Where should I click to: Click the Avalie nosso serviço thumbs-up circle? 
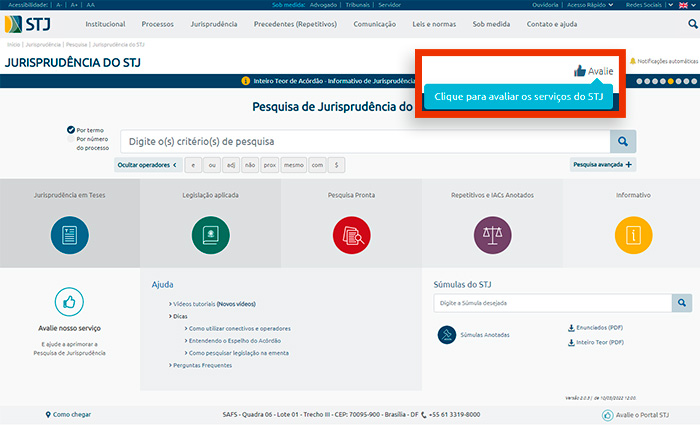coord(69,302)
